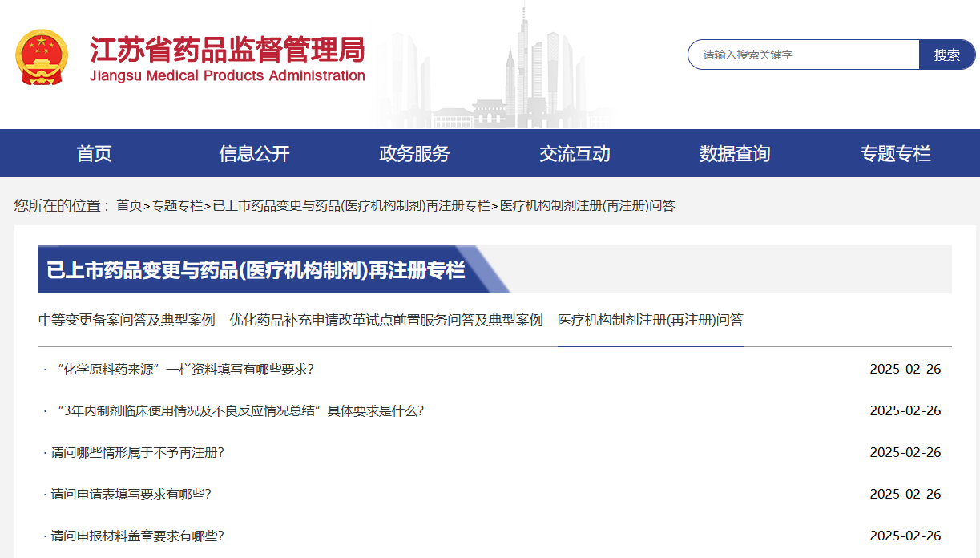Click the Jiangsu Medical Products Administration title
The width and height of the screenshot is (980, 558).
pos(227,59)
